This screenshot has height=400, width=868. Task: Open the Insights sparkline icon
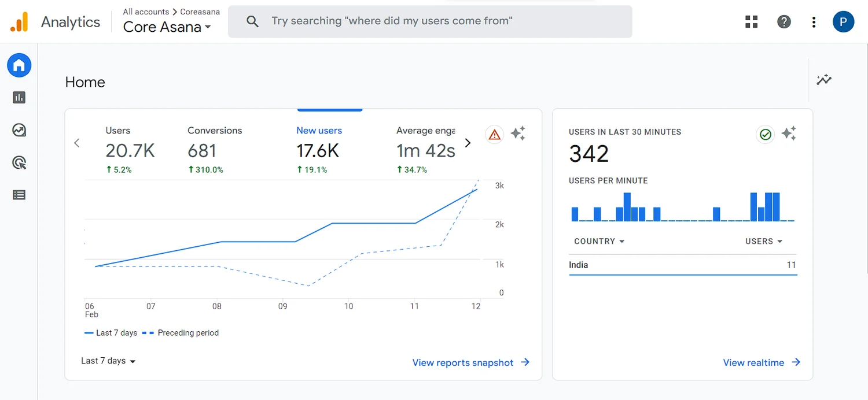click(x=824, y=80)
